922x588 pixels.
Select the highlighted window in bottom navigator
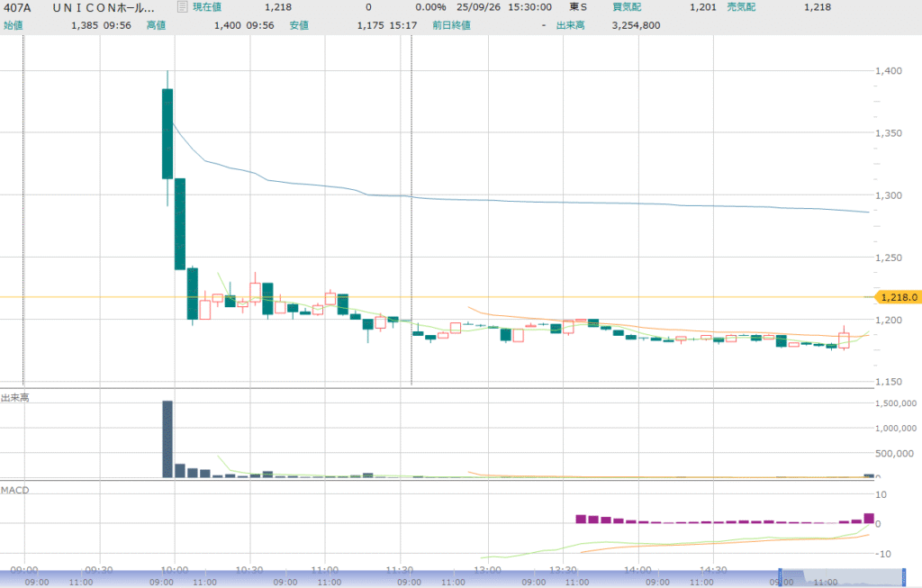point(842,577)
